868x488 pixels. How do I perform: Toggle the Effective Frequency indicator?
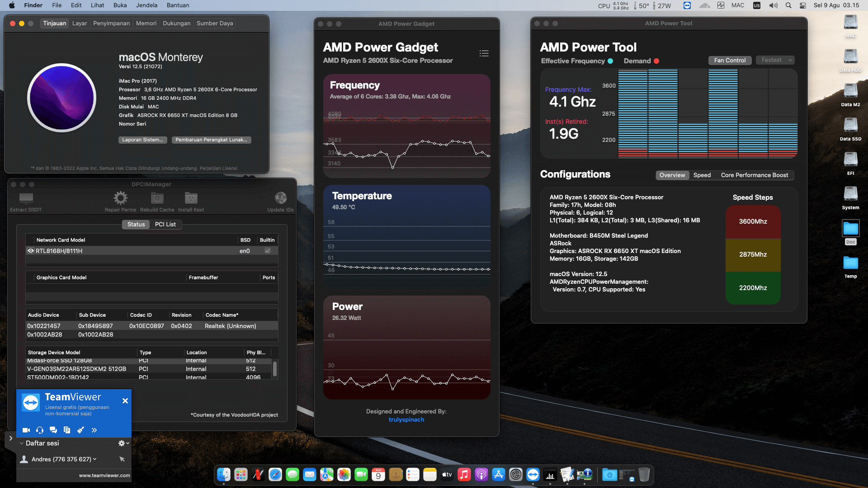(611, 61)
